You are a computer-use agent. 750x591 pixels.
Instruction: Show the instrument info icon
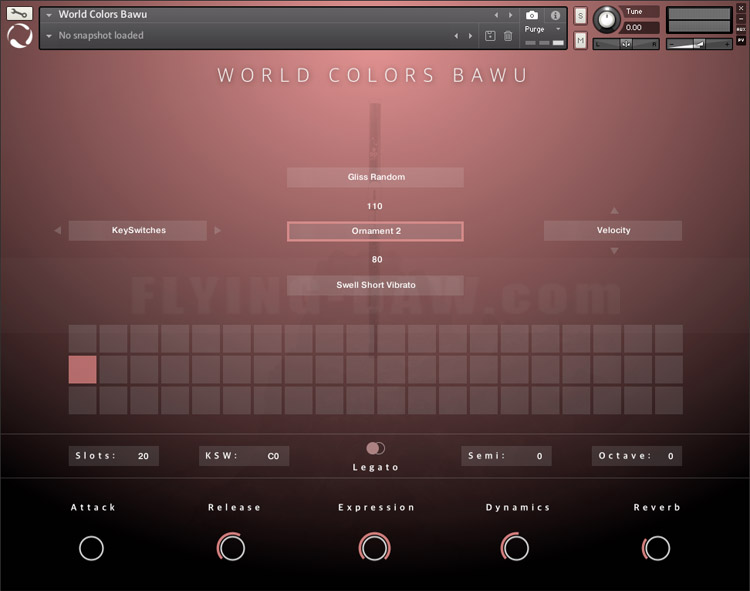[555, 15]
